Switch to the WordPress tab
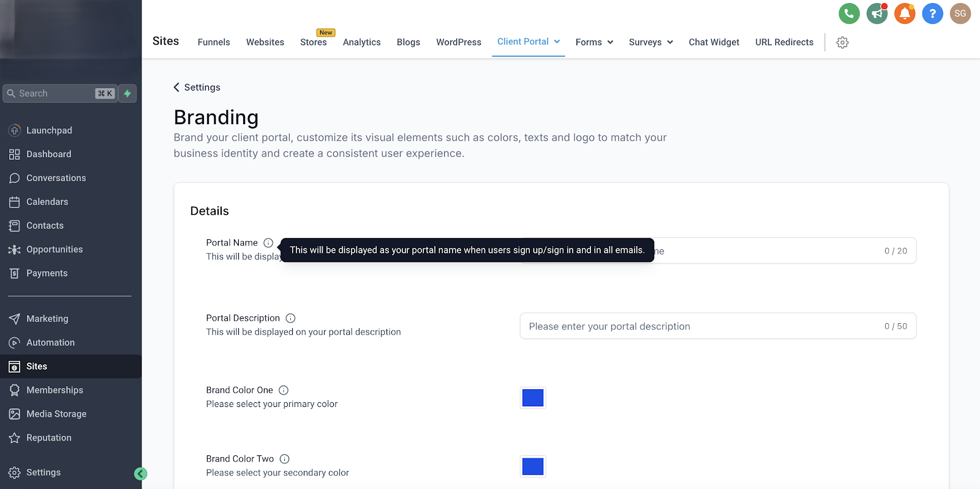The width and height of the screenshot is (980, 489). (x=459, y=42)
